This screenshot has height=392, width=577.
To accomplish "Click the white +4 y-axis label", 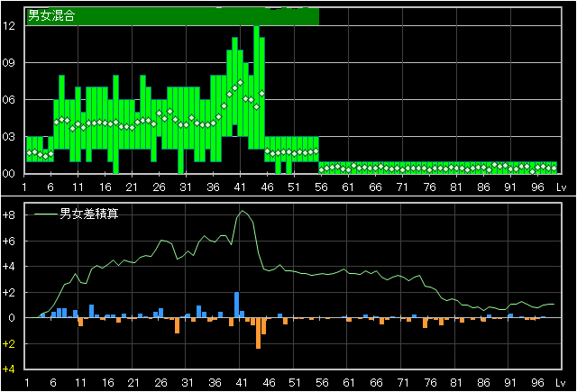I will pyautogui.click(x=9, y=266).
